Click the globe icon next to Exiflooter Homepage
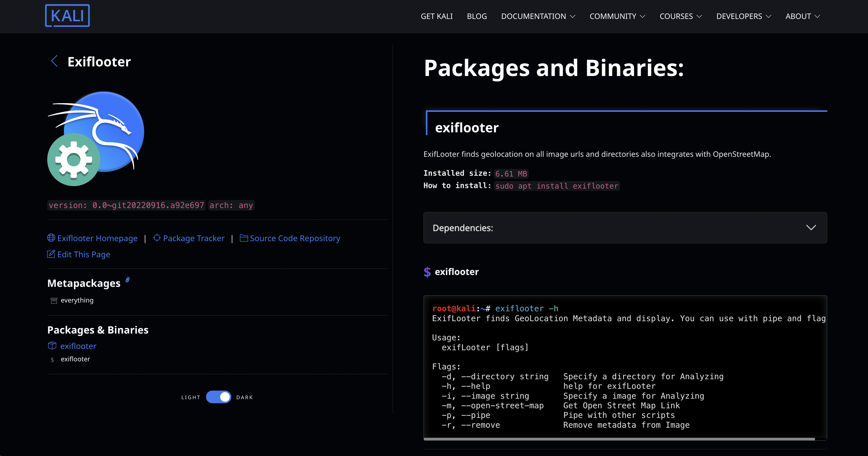The height and width of the screenshot is (456, 868). pos(51,238)
